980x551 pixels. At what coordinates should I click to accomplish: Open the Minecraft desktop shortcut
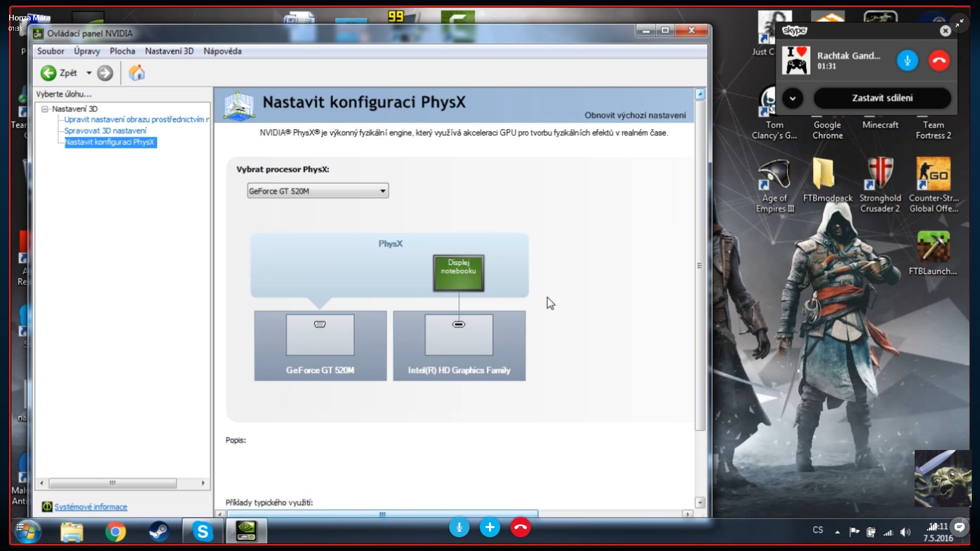[x=880, y=124]
